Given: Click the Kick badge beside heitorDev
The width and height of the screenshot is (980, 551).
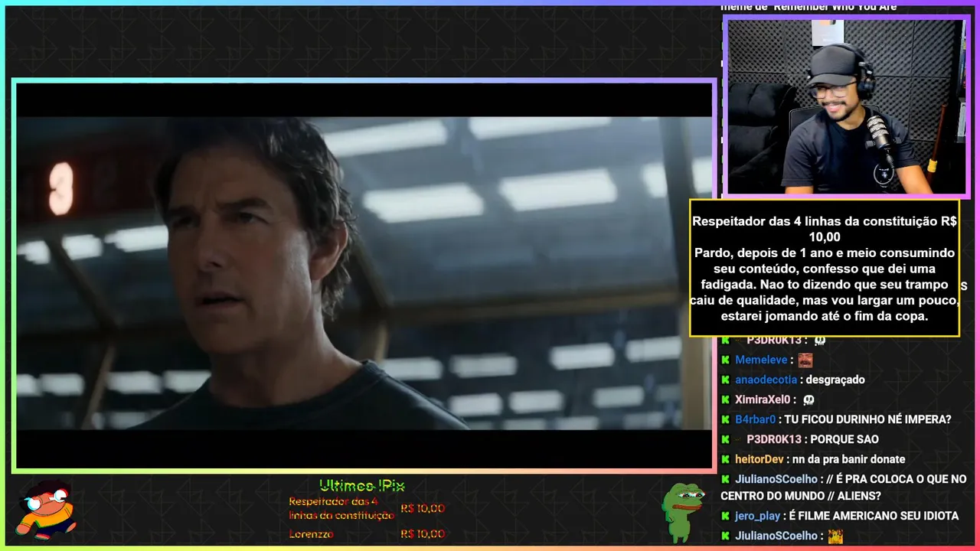Looking at the screenshot, I should click(x=725, y=459).
